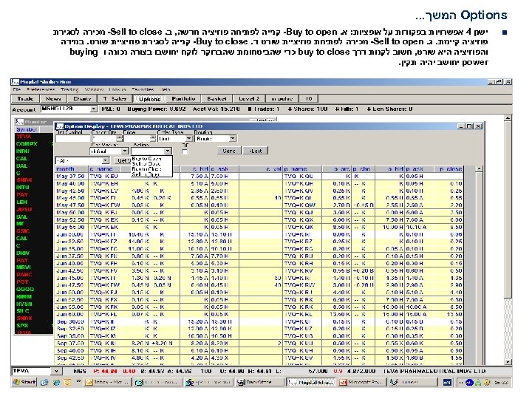The width and height of the screenshot is (532, 399).
Task: Sort by the c_name column header
Action: (x=104, y=169)
